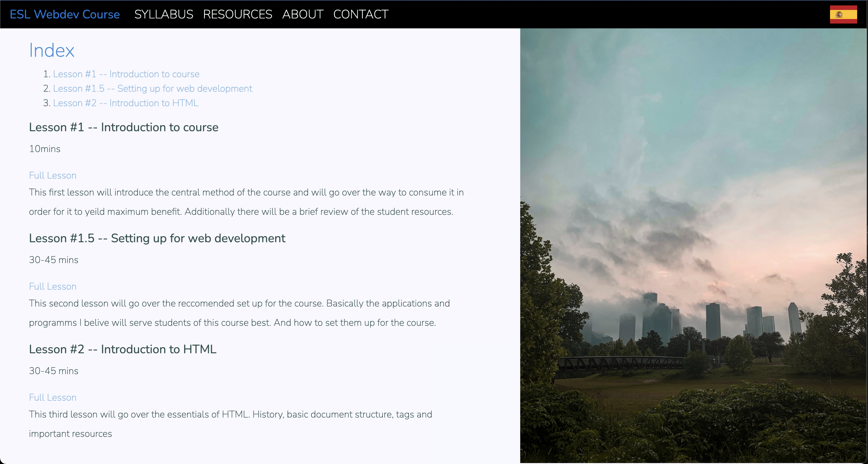Follow the Lesson #1.5 index list link
Image resolution: width=868 pixels, height=464 pixels.
tap(152, 89)
